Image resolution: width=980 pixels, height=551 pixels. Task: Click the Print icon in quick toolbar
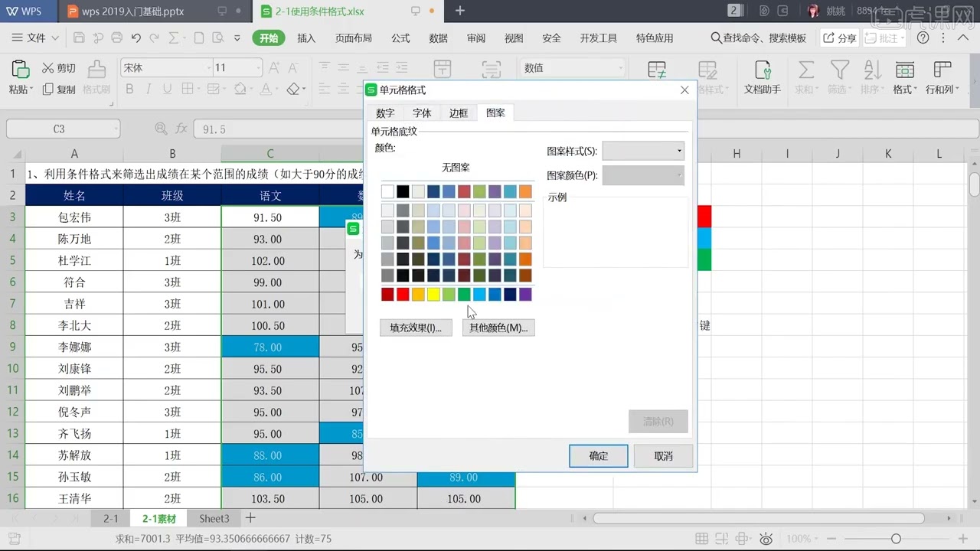(116, 37)
